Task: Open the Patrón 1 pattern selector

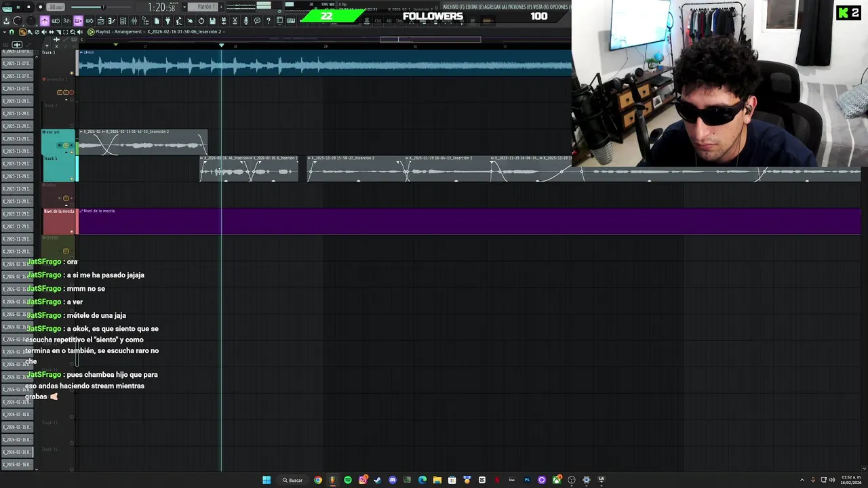Action: [203, 7]
